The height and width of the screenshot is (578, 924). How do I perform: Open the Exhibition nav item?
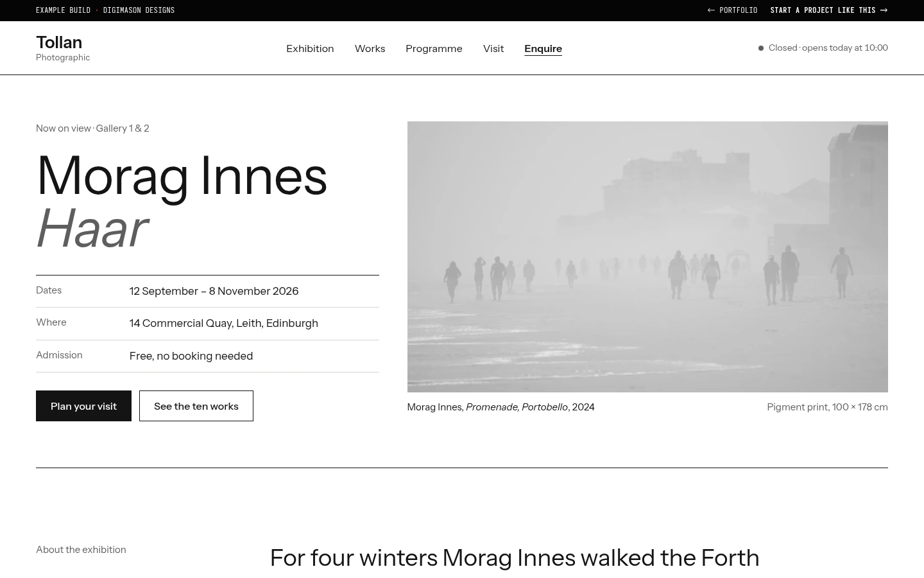click(x=310, y=49)
